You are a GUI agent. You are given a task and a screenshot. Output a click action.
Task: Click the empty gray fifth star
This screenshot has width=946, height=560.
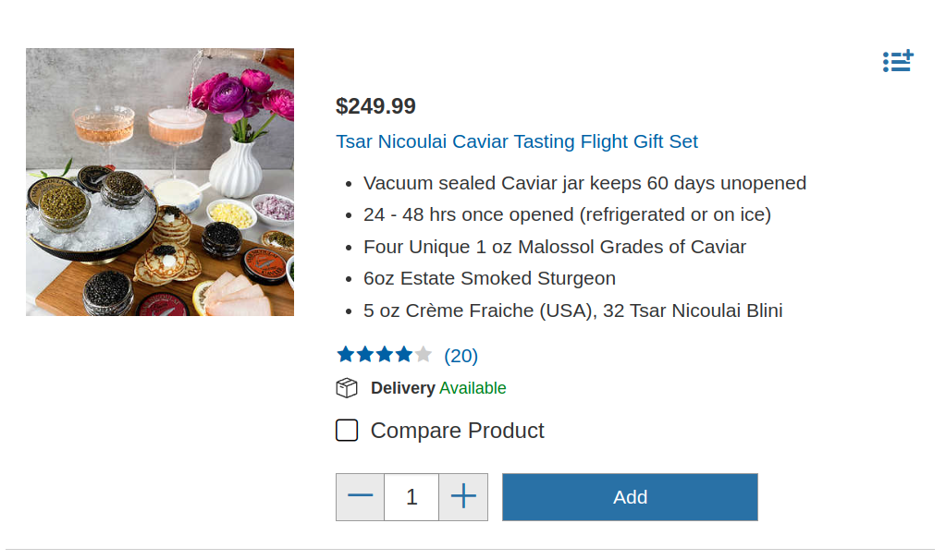[x=424, y=355]
